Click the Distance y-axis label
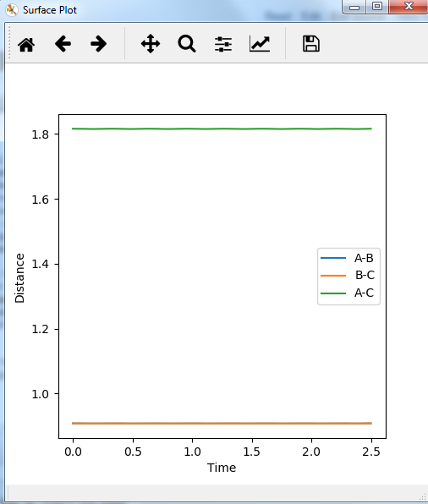Screen dimensions: 428x504 19,278
